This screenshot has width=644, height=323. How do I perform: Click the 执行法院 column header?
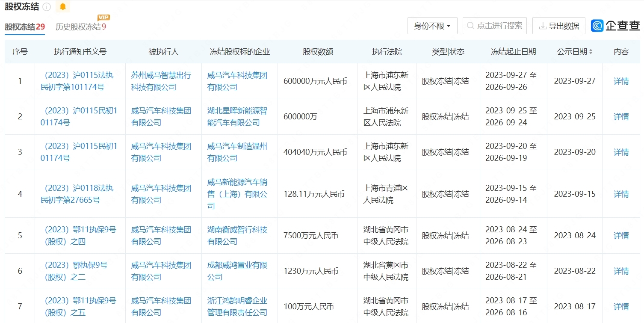[387, 52]
